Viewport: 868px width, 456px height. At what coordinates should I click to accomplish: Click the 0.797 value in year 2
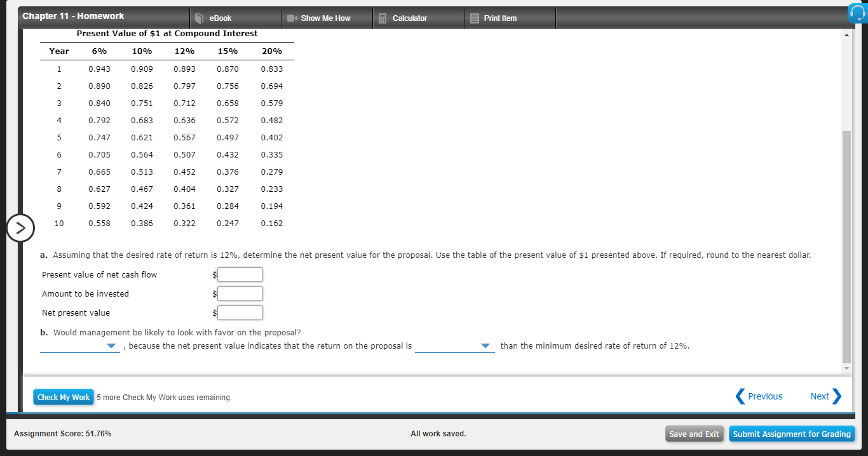pos(184,86)
